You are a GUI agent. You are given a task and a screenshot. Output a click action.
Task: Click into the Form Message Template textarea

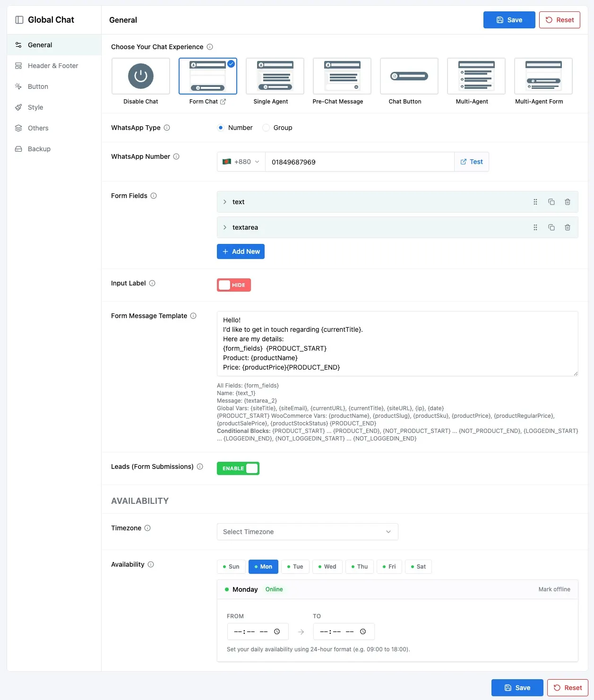pyautogui.click(x=397, y=344)
